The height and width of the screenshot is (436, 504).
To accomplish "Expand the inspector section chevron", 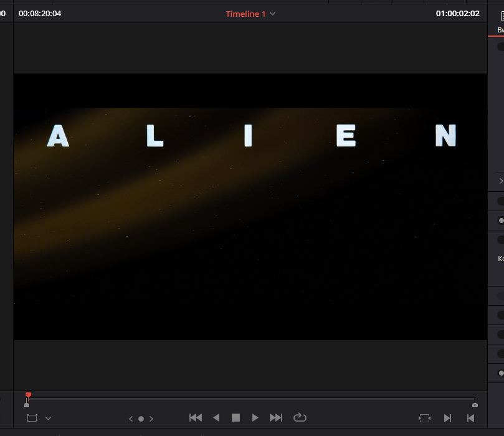I will tap(501, 181).
